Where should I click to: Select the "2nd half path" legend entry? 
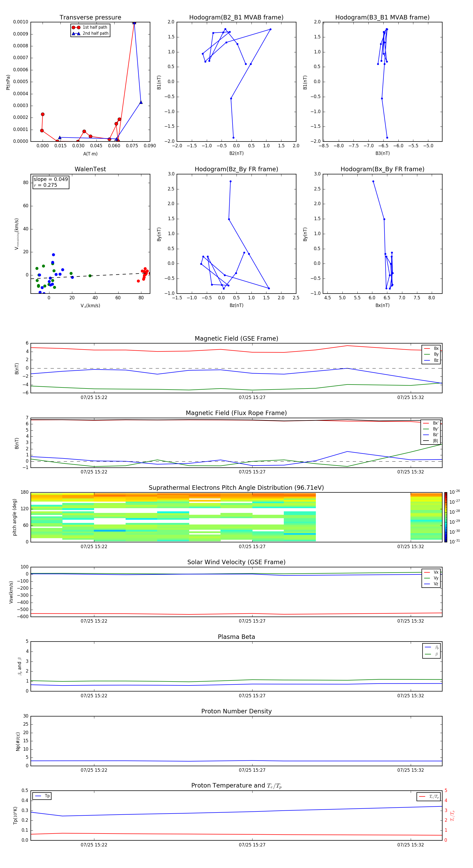tap(90, 33)
